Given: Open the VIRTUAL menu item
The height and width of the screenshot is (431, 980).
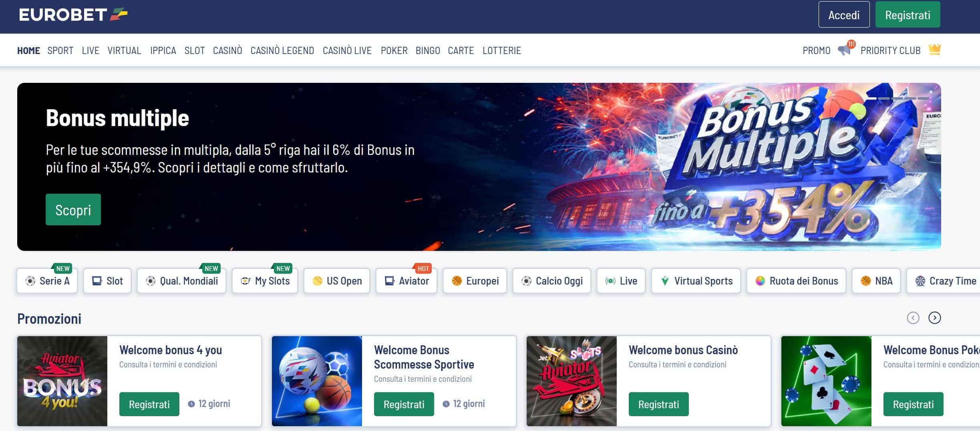Looking at the screenshot, I should [124, 50].
